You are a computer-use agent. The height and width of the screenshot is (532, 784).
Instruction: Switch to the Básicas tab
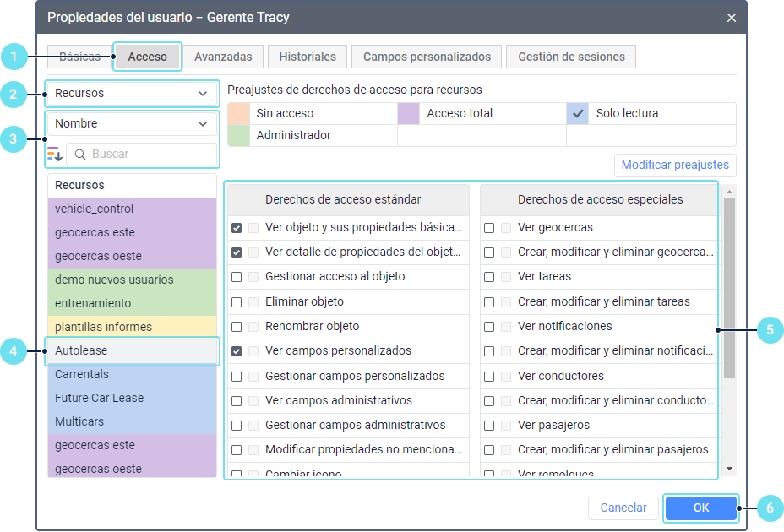[x=79, y=57]
